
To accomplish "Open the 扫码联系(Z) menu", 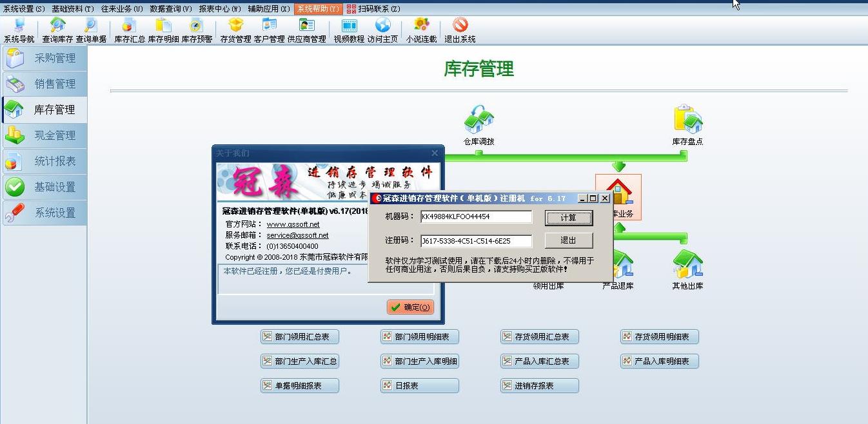I will 373,9.
